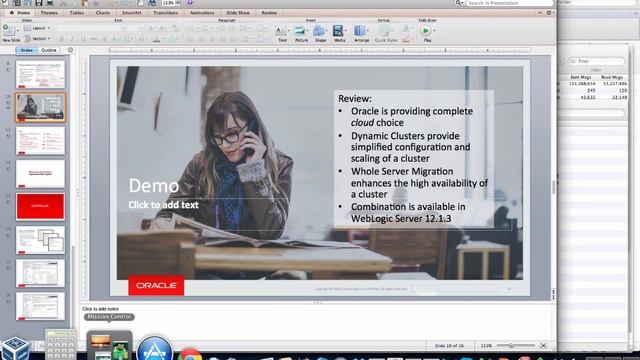Open the Arrange tool in Format group

tap(361, 33)
